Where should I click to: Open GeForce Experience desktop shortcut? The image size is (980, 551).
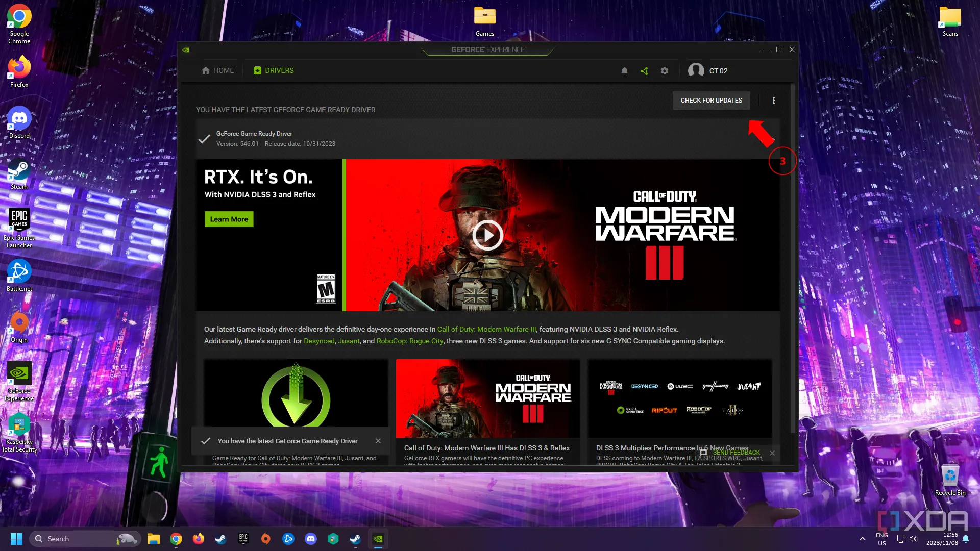point(19,381)
